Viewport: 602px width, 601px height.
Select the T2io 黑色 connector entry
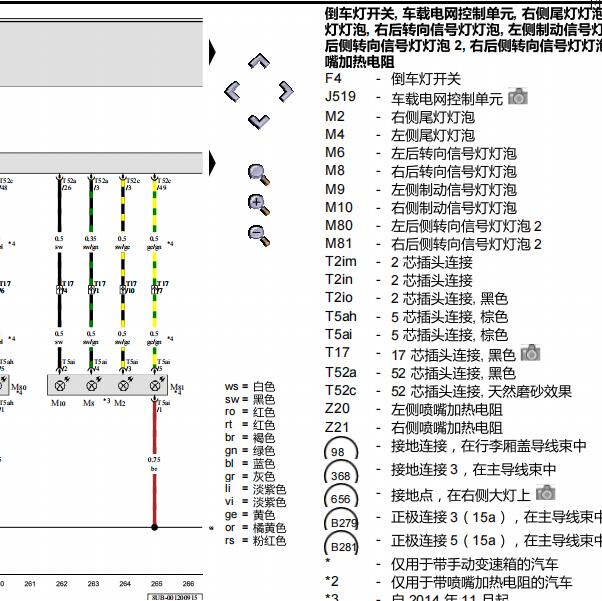pyautogui.click(x=416, y=298)
